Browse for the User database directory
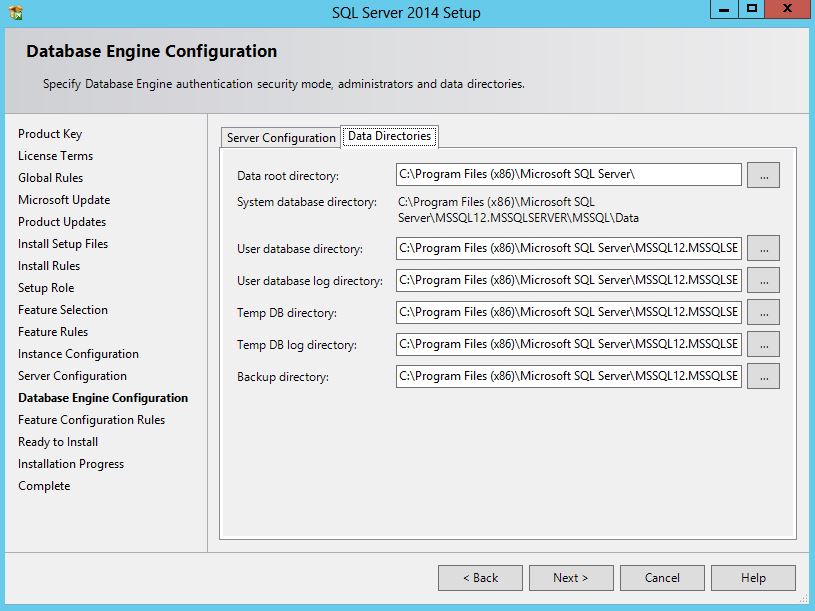The height and width of the screenshot is (611, 815). tap(763, 248)
